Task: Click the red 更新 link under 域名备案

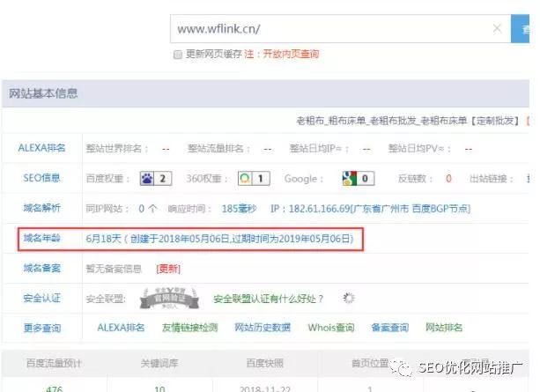Action: (x=168, y=269)
